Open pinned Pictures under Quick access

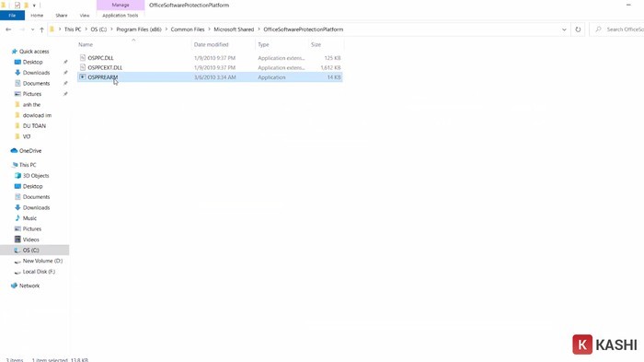click(x=32, y=94)
